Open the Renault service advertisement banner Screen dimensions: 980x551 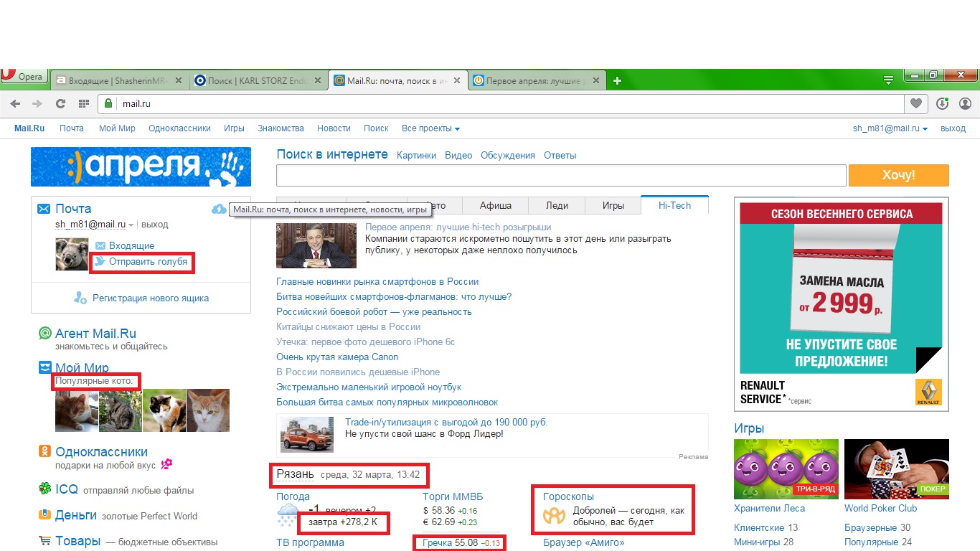842,304
